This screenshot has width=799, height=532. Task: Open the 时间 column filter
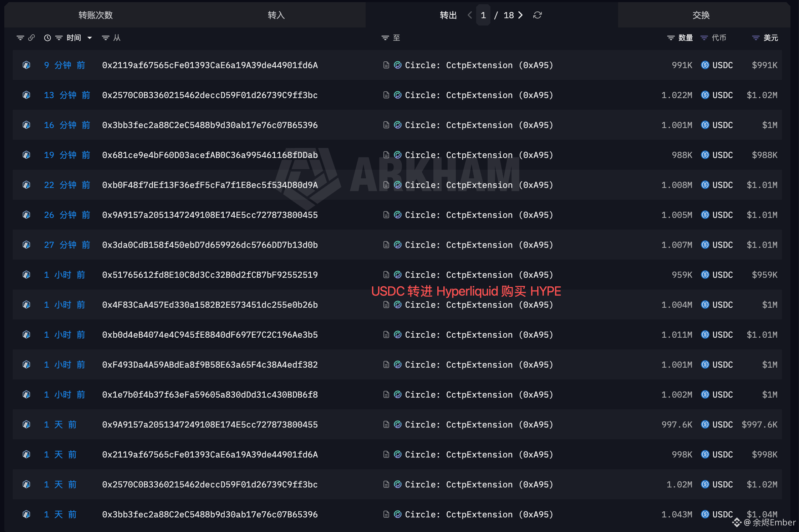(x=59, y=38)
